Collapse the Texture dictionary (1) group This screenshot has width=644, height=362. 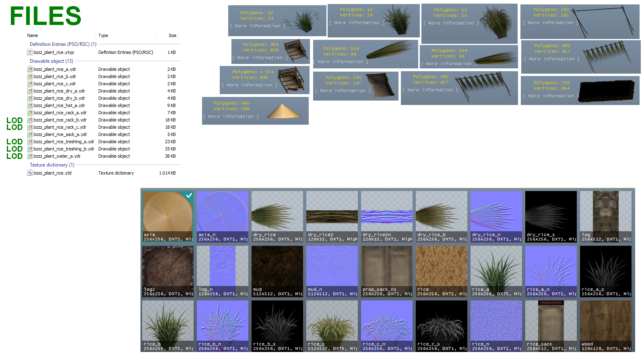(52, 165)
